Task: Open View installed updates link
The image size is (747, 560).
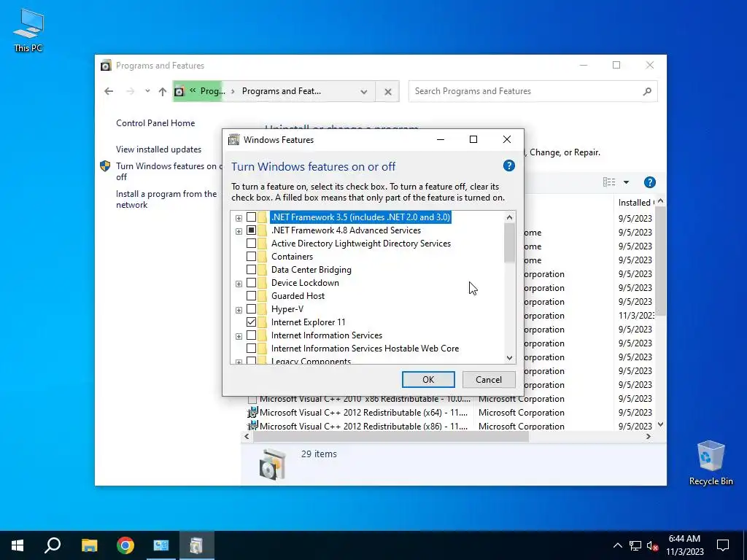Action: click(158, 149)
